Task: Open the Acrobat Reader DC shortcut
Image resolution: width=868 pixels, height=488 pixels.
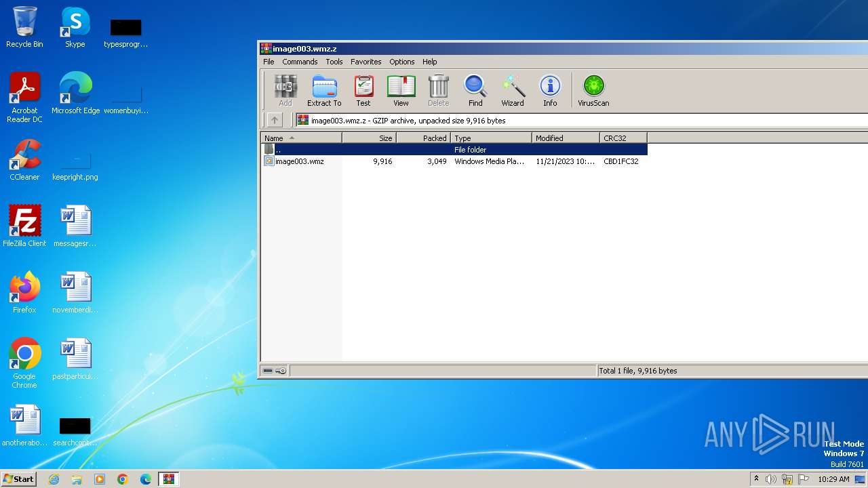Action: [24, 98]
